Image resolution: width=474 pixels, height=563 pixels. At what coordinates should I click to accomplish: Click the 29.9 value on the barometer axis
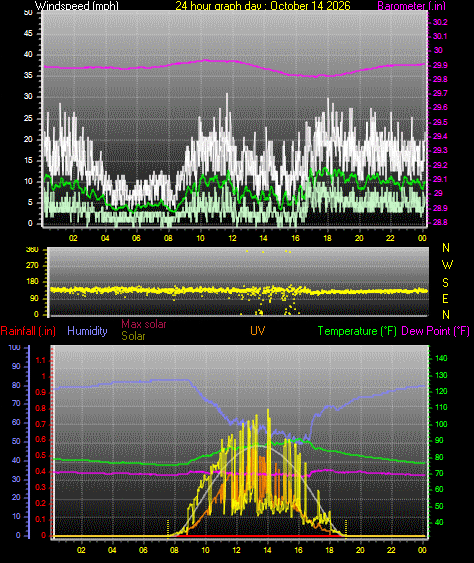coord(440,65)
